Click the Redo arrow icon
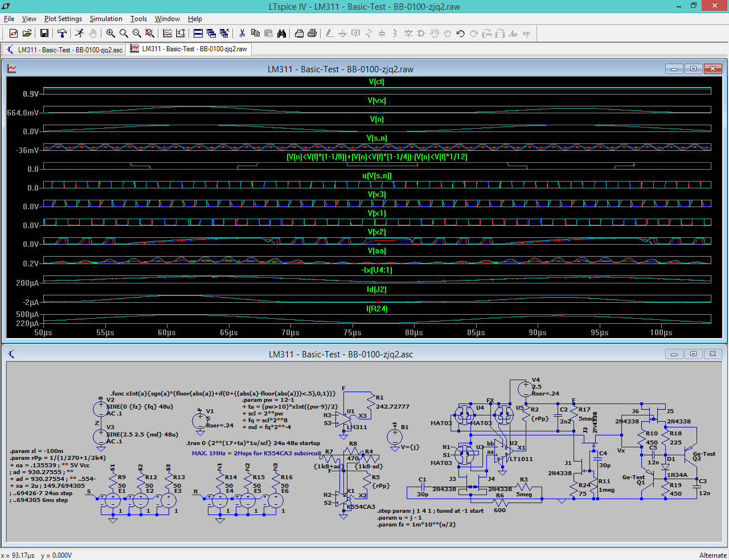The height and width of the screenshot is (560, 729). [474, 34]
